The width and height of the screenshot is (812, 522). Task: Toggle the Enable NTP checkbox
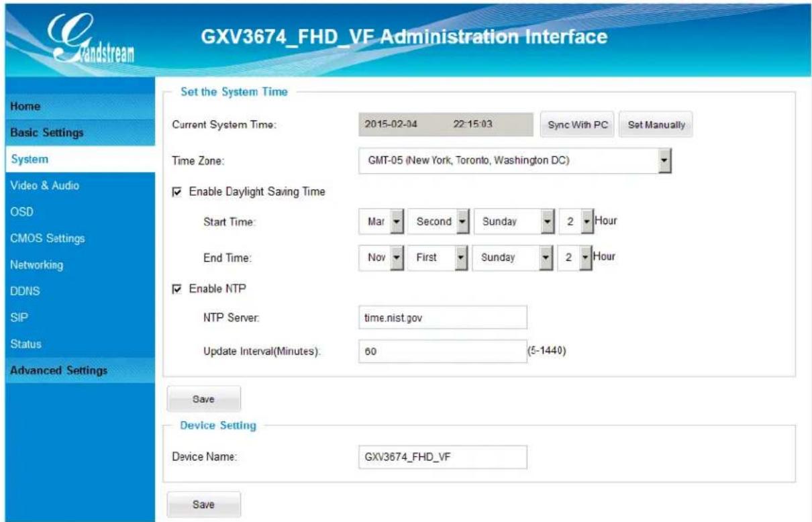(177, 288)
